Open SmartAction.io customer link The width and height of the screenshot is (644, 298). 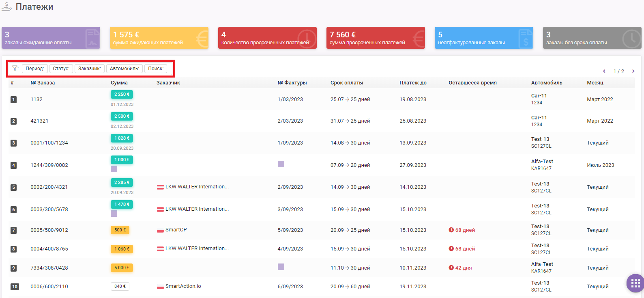click(x=183, y=286)
